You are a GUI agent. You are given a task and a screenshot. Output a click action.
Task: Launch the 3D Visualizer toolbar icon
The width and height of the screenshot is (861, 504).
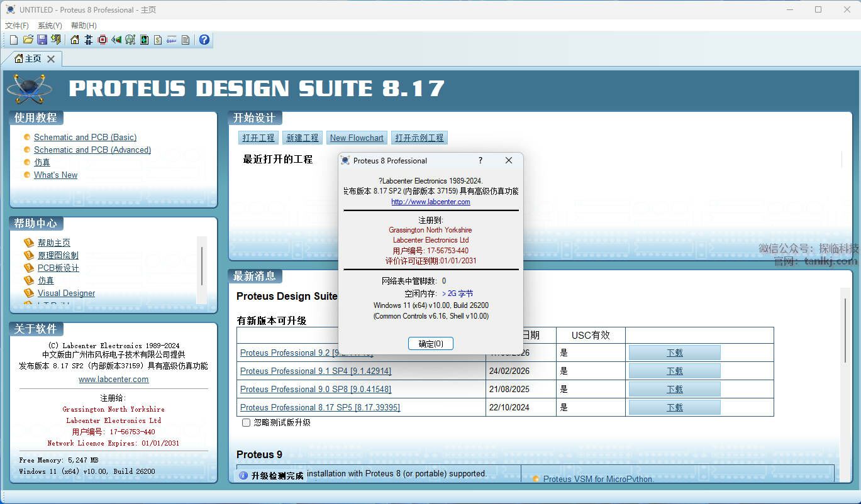(116, 40)
